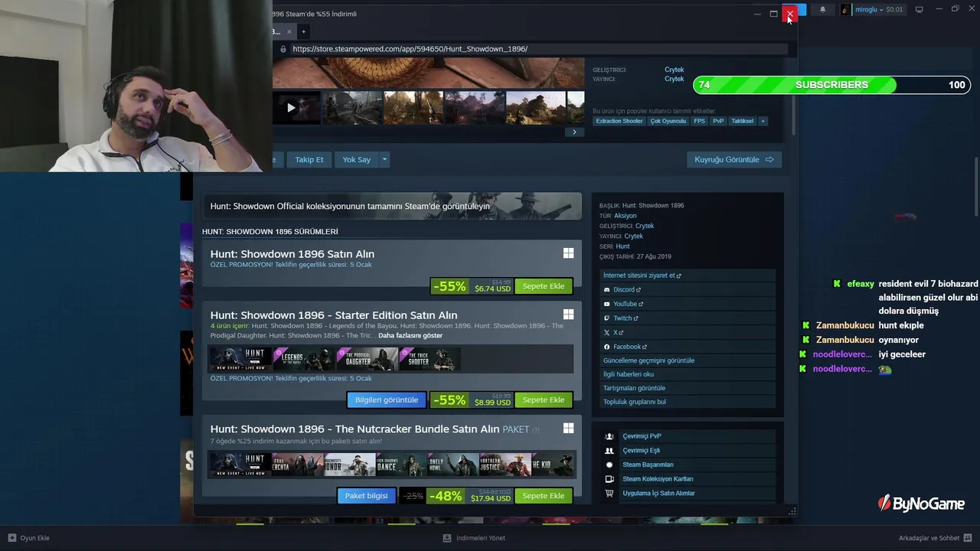Click Steam Başarımları achievements icon

(609, 465)
